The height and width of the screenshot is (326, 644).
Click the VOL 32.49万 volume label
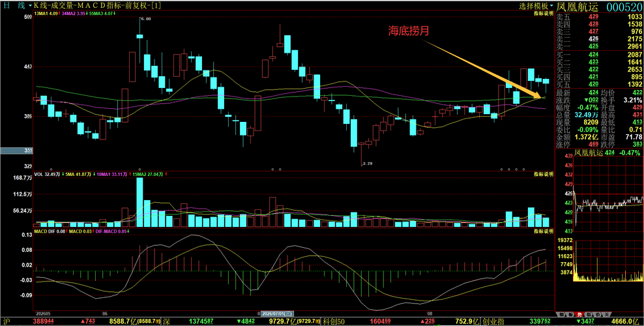(x=47, y=175)
